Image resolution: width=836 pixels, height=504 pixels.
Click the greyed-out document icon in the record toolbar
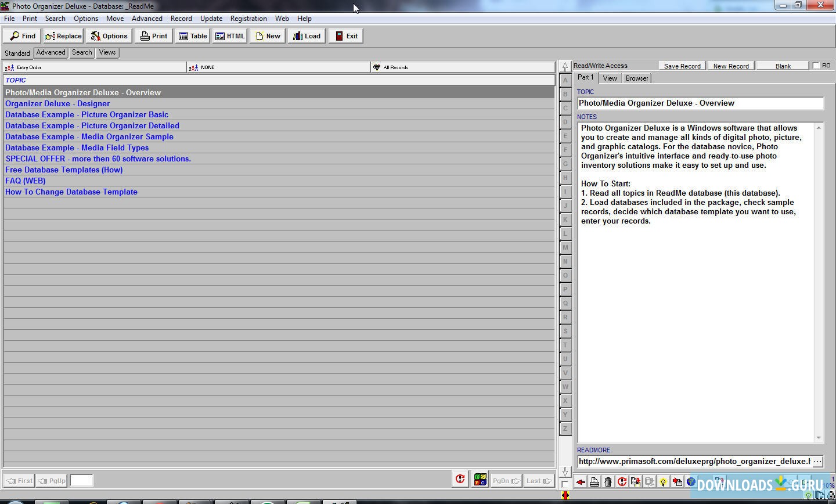coord(650,482)
